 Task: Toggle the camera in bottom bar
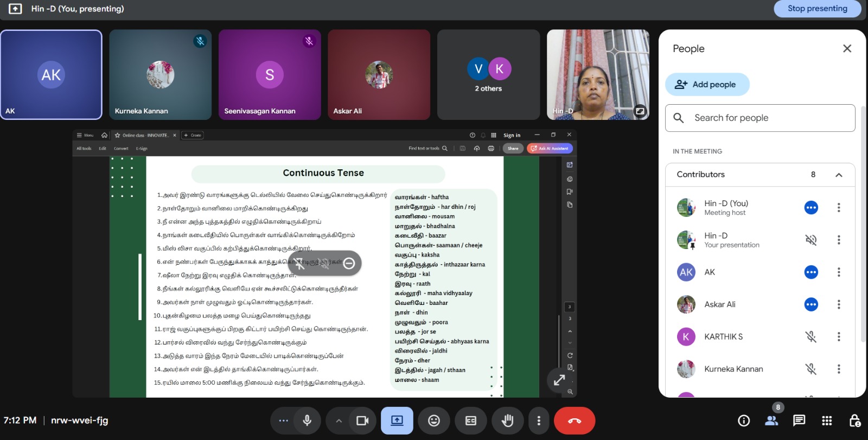[x=362, y=420]
